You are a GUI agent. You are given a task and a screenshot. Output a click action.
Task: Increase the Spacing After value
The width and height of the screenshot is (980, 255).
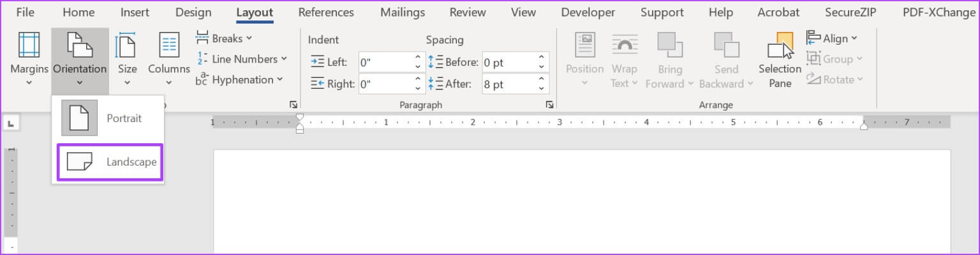pos(542,79)
